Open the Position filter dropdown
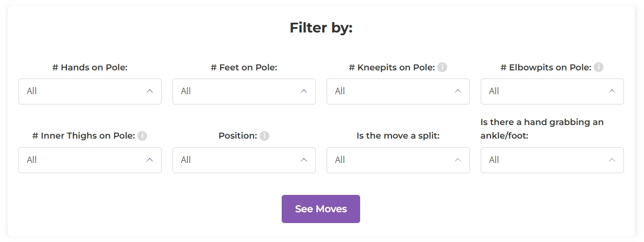This screenshot has height=242, width=644. click(244, 160)
